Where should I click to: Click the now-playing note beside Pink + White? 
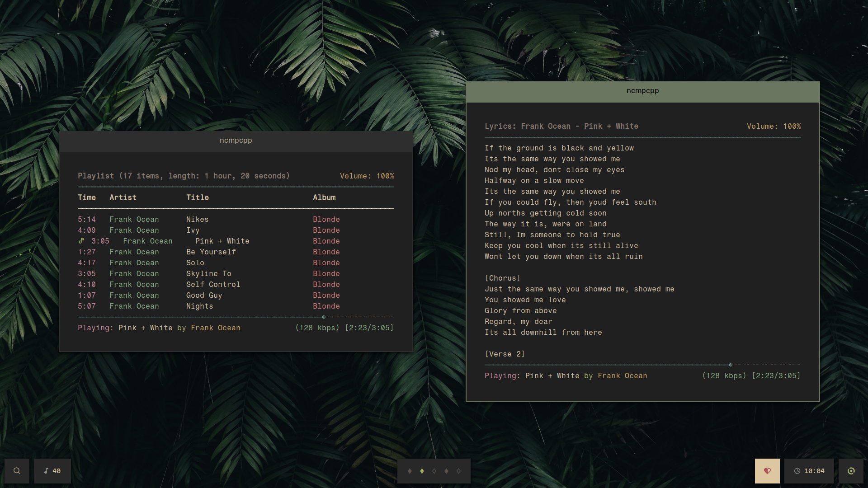click(81, 241)
